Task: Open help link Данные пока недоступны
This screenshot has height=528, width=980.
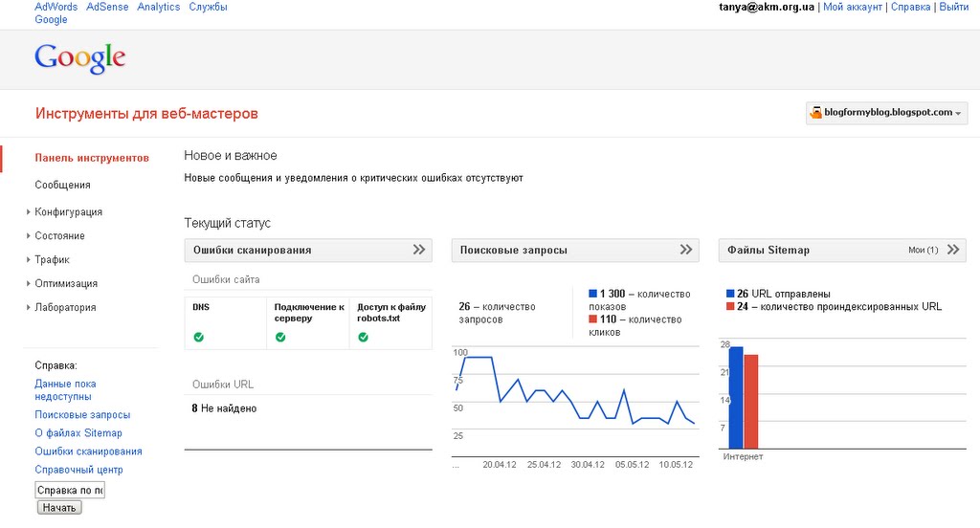Action: tap(66, 390)
